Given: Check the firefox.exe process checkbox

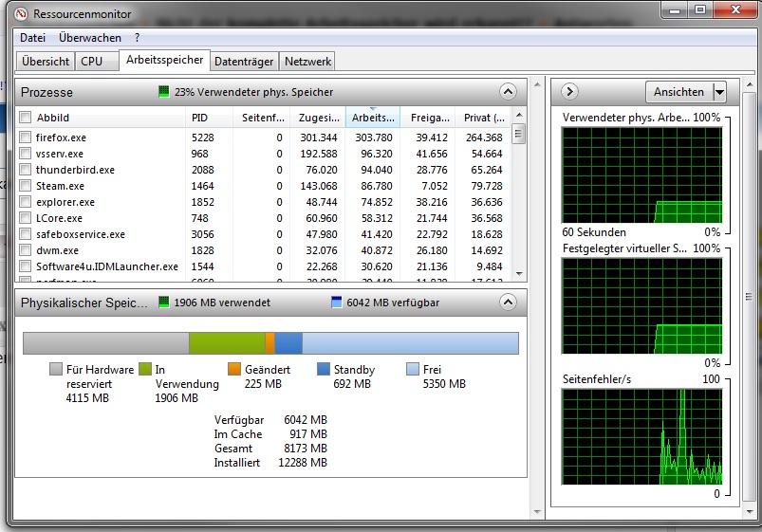Looking at the screenshot, I should 25,137.
